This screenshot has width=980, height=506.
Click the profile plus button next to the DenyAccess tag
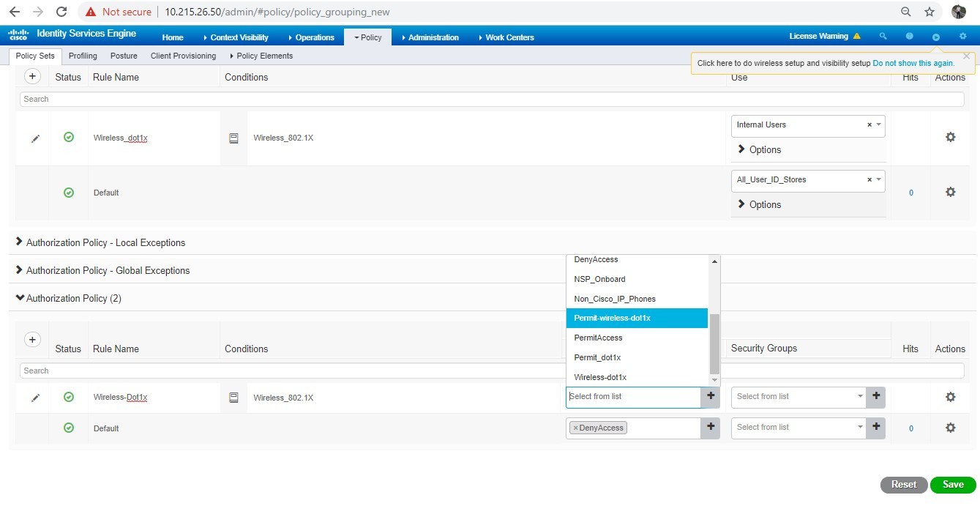[x=711, y=427]
